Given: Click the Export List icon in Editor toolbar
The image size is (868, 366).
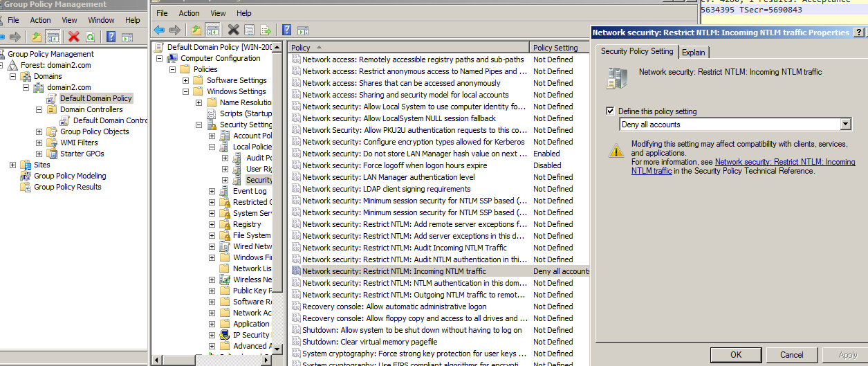Looking at the screenshot, I should click(266, 30).
